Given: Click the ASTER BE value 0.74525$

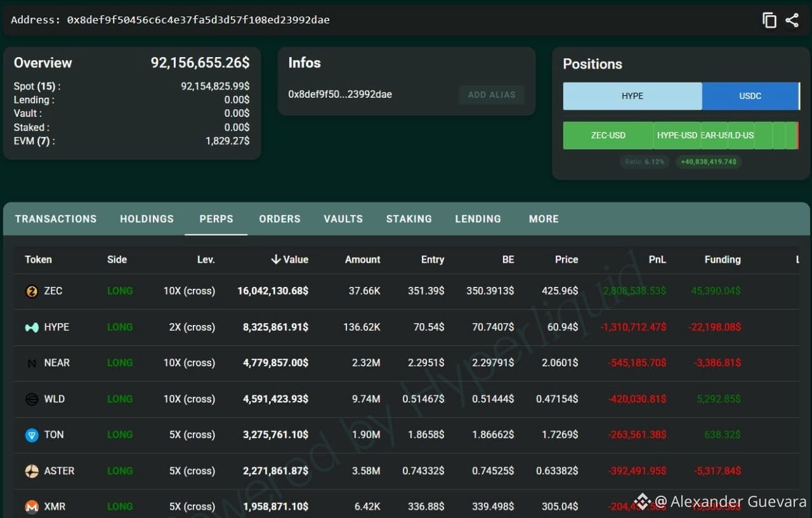Looking at the screenshot, I should (x=493, y=470).
